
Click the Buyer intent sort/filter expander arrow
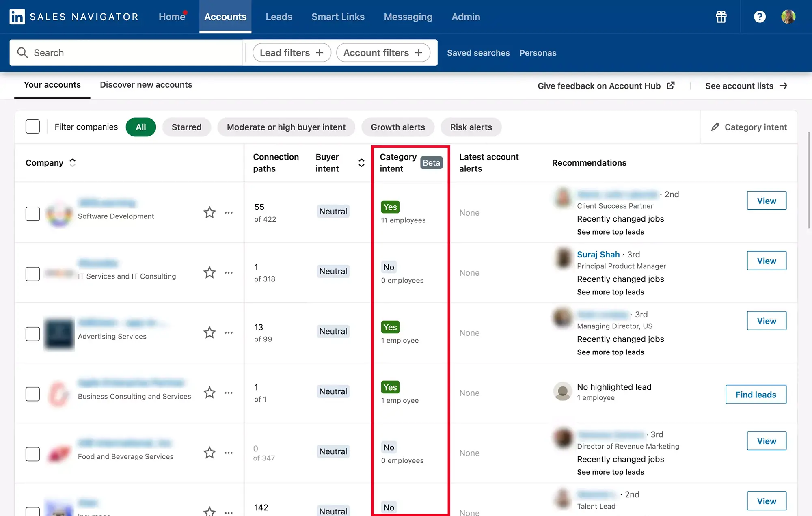click(361, 162)
